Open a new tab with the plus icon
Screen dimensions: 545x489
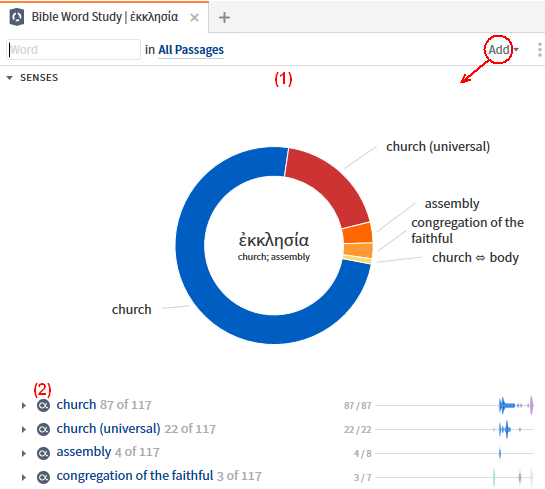pos(224,17)
